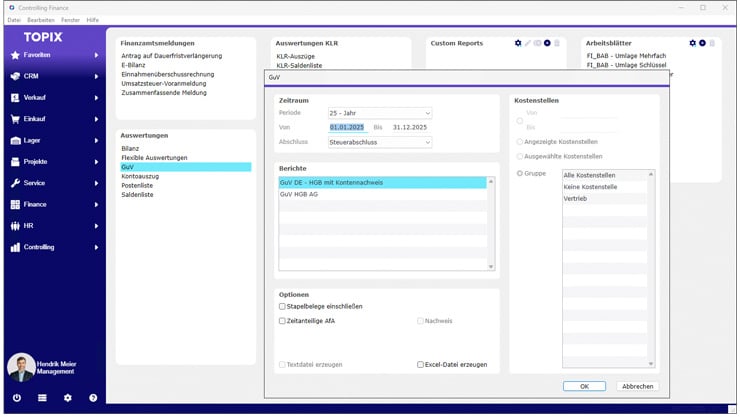The width and height of the screenshot is (740, 417).
Task: Click the help question mark icon
Action: click(93, 398)
